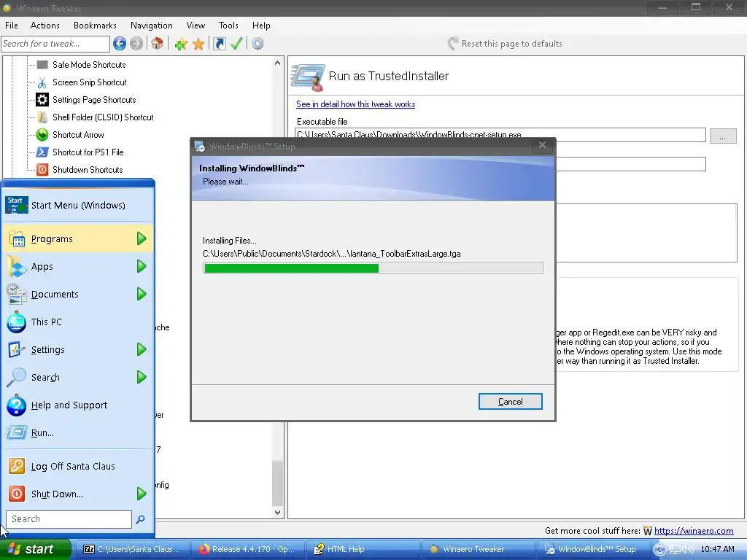
Task: Click Reset this page to defaults
Action: pos(505,44)
